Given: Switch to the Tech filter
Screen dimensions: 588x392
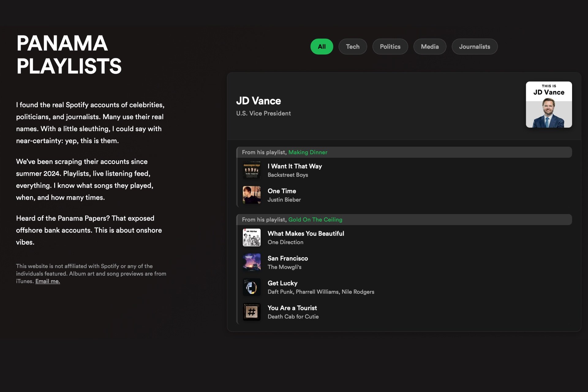Looking at the screenshot, I should [352, 47].
